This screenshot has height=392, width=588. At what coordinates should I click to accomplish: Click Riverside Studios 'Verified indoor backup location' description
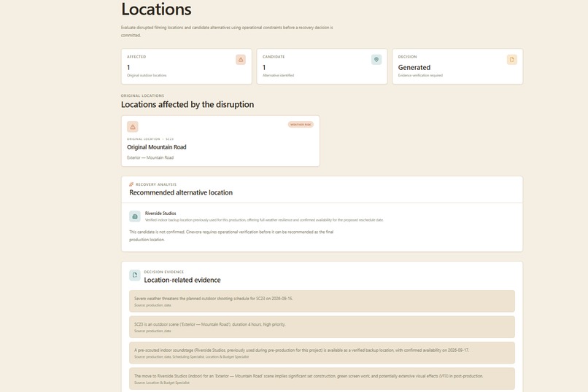[x=264, y=220]
